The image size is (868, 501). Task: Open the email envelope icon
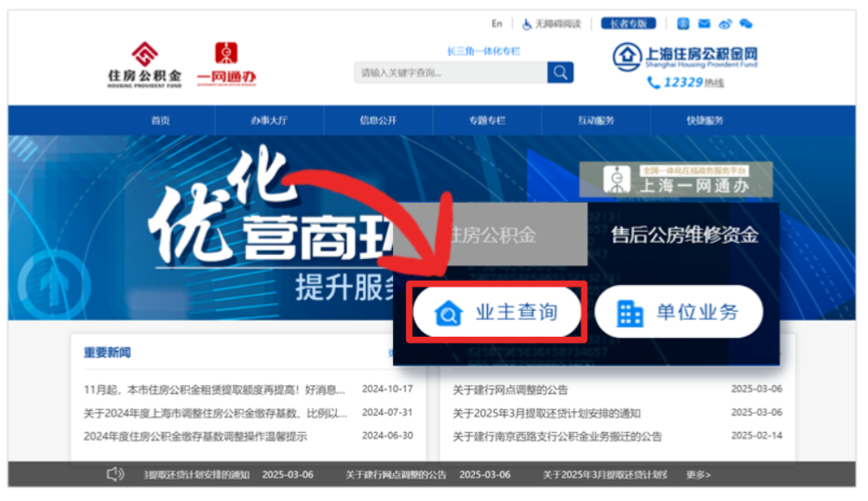coord(704,24)
